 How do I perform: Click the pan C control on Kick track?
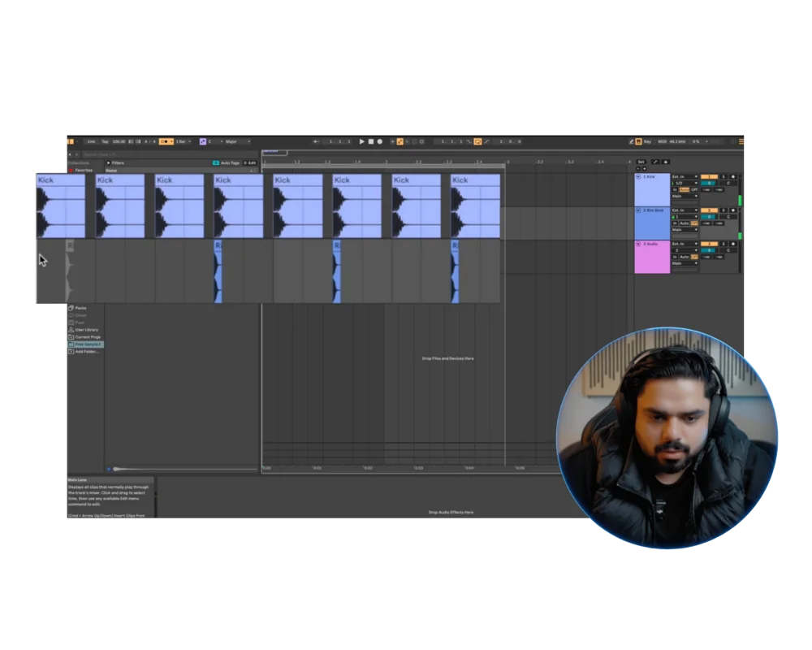(x=728, y=183)
